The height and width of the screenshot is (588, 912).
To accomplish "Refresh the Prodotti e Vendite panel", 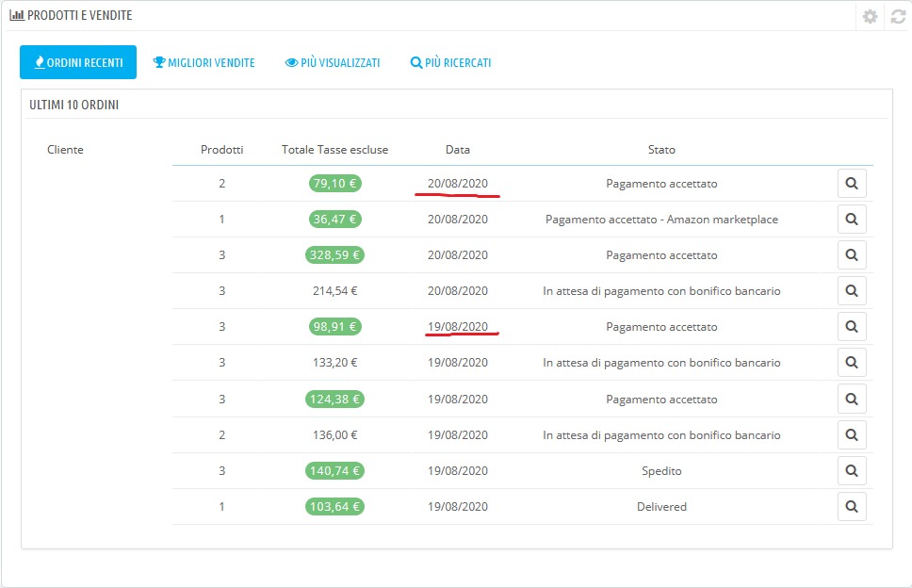I will coord(898,16).
